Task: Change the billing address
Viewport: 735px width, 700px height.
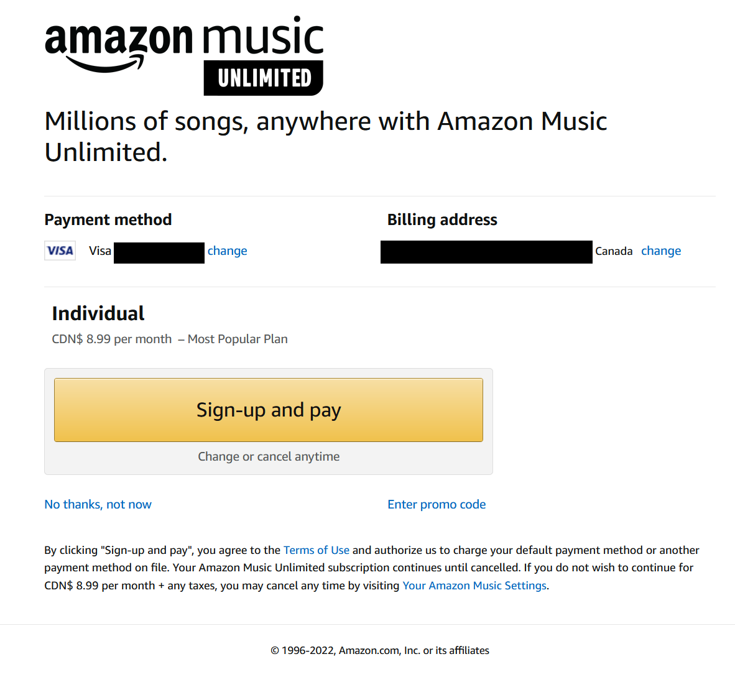Action: click(x=661, y=251)
